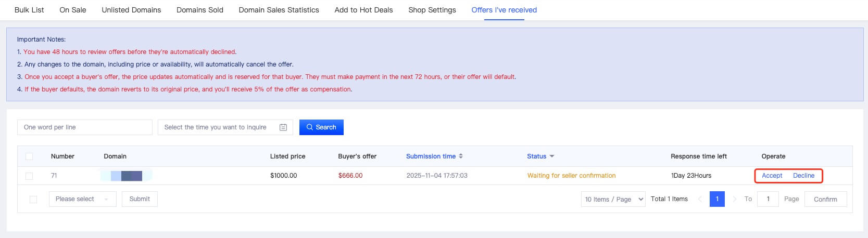Decline the buyer's offer
The image size is (868, 238).
tap(803, 176)
